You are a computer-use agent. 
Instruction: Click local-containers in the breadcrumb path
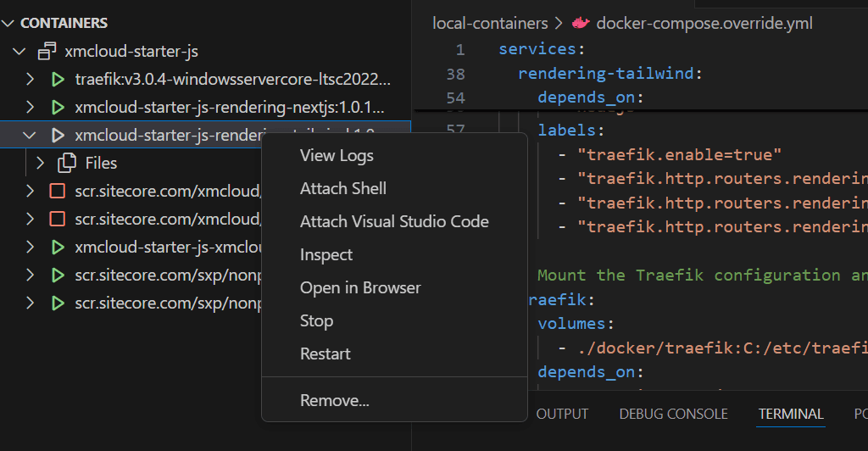tap(491, 23)
